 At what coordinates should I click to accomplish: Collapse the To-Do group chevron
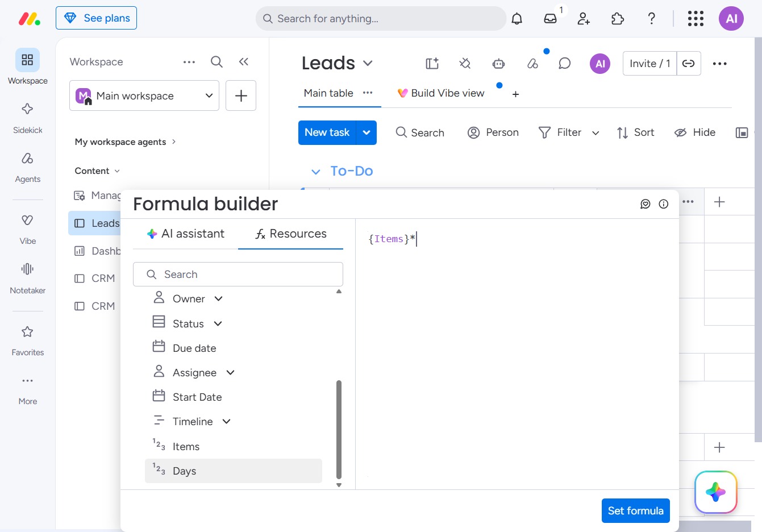(316, 171)
